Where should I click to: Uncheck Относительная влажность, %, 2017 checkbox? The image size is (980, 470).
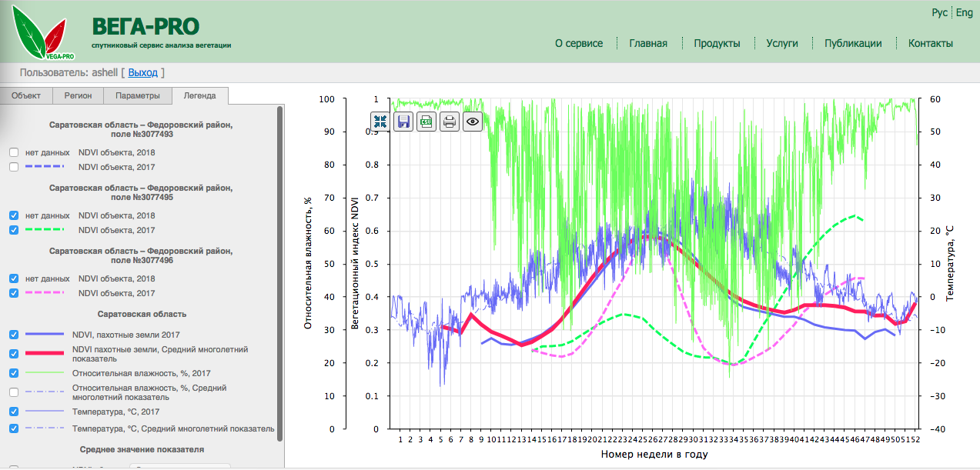[14, 373]
